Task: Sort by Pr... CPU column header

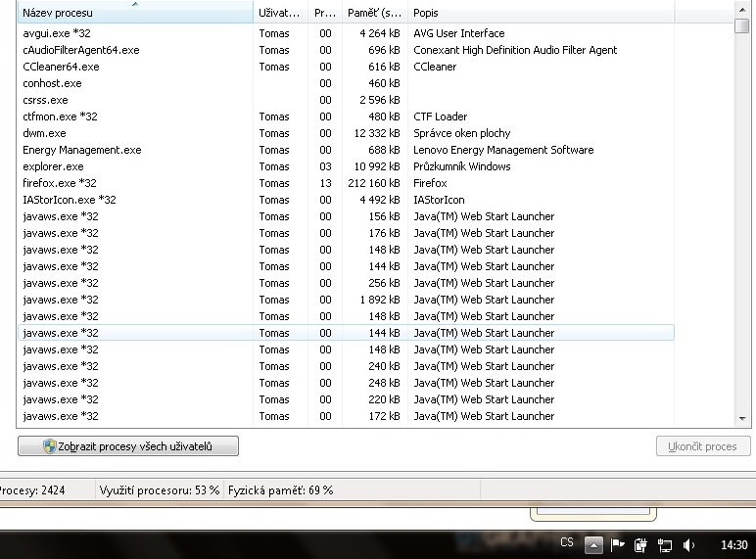Action: click(x=325, y=13)
